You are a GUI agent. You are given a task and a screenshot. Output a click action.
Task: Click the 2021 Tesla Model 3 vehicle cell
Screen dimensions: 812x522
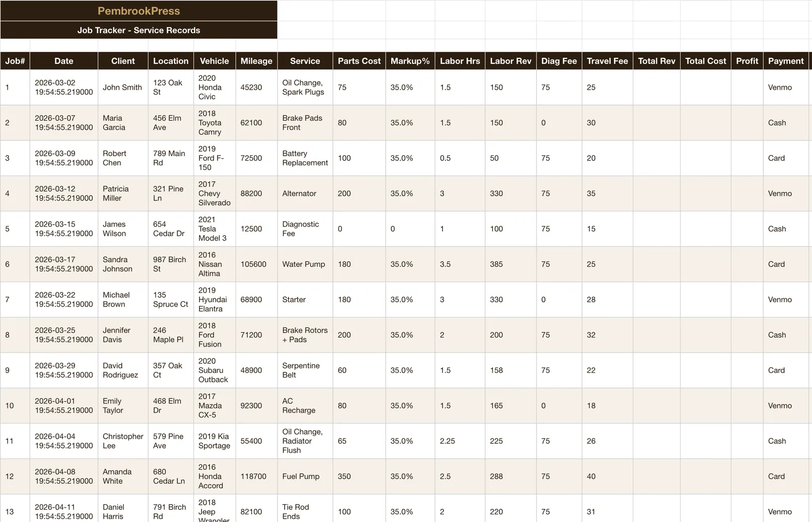214,229
